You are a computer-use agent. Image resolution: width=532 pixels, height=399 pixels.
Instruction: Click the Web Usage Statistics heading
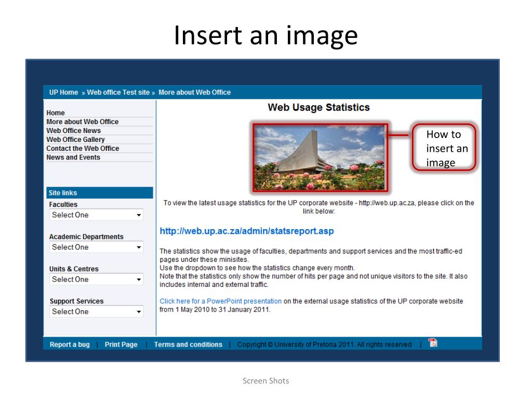[x=318, y=107]
